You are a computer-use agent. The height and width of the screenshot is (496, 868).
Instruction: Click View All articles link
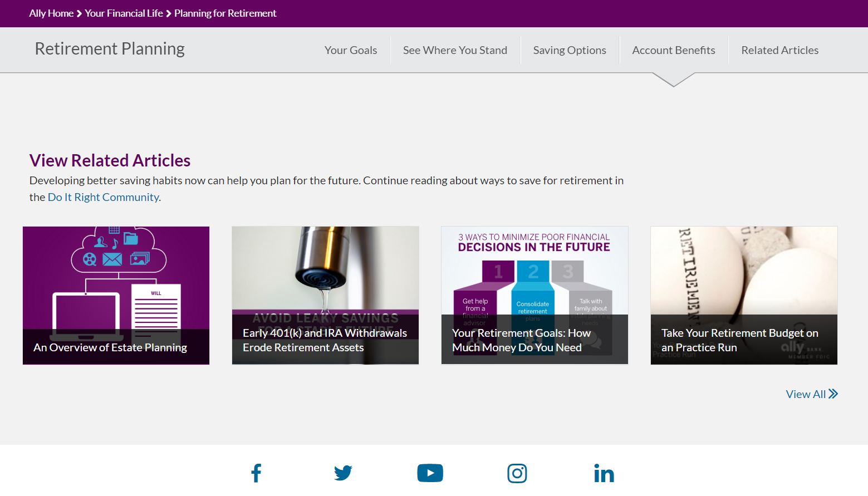[x=812, y=394]
